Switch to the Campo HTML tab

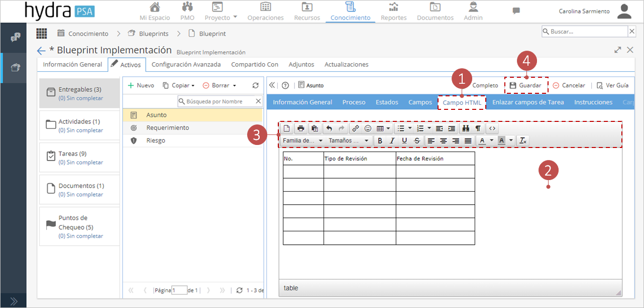click(462, 102)
